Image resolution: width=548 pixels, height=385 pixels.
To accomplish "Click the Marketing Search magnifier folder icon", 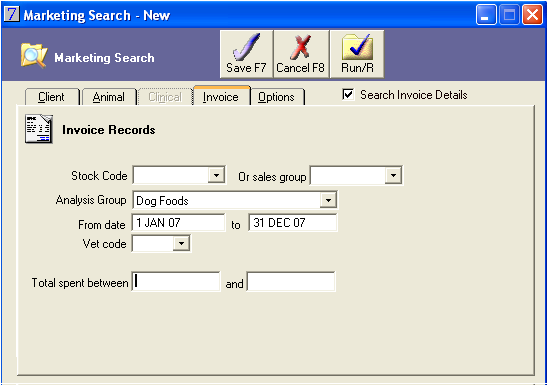I will point(34,55).
